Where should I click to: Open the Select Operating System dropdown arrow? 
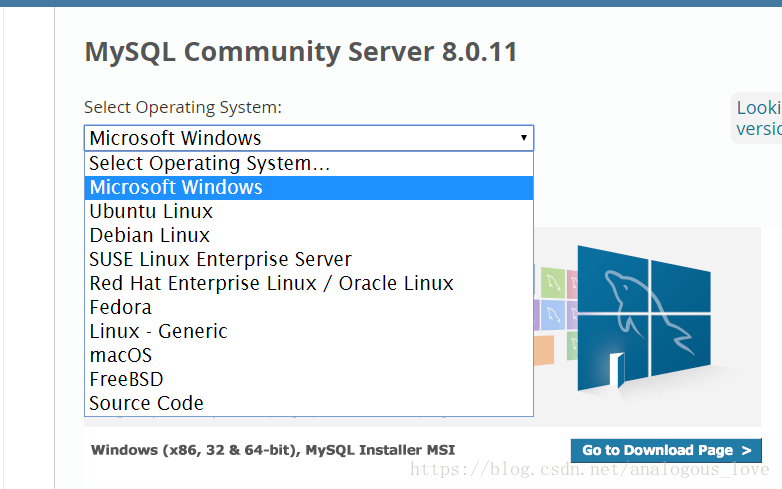523,138
